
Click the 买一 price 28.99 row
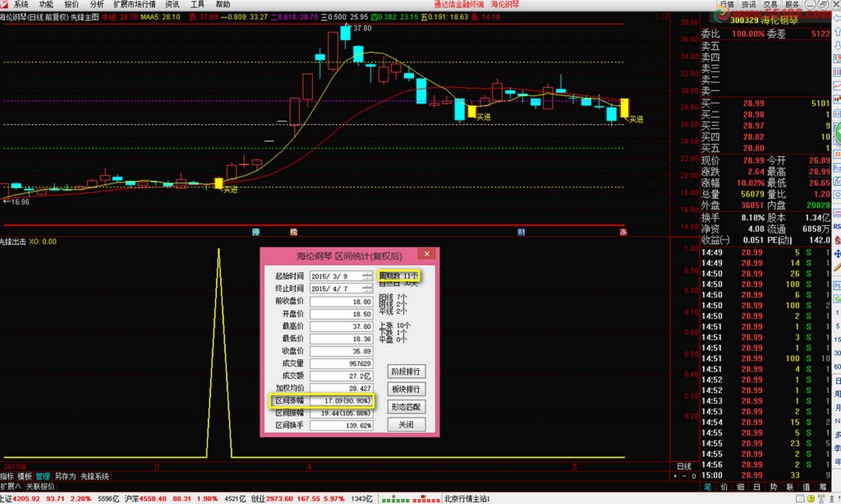pos(765,103)
